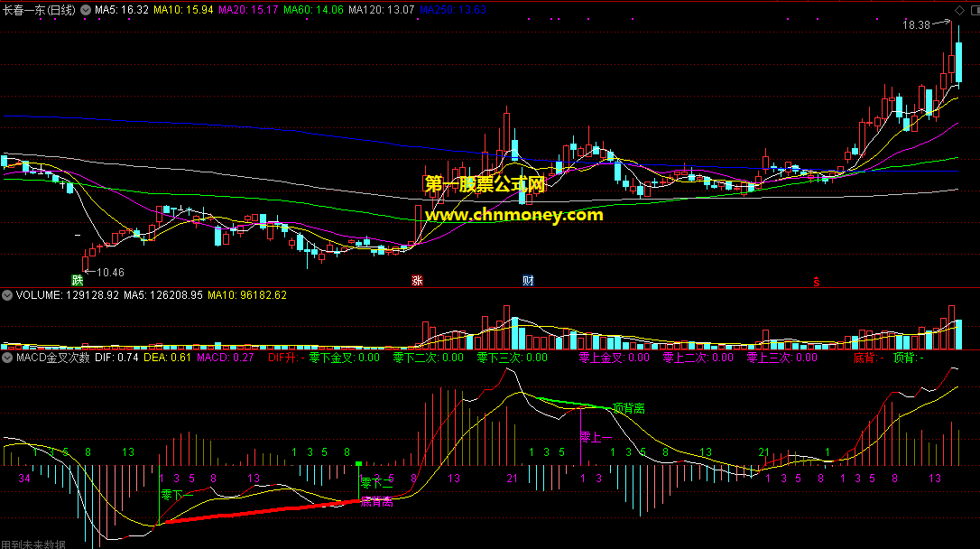Click the green 跌 event marker
980x549 pixels.
coord(78,280)
